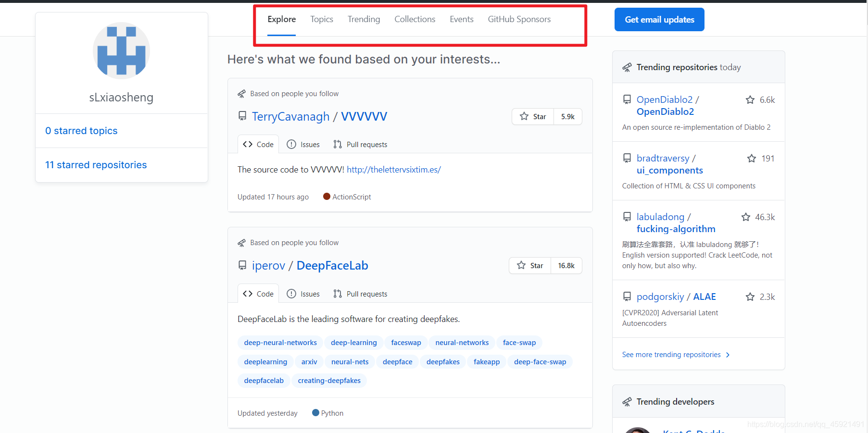Image resolution: width=868 pixels, height=433 pixels.
Task: Open the Explore tab
Action: coord(282,19)
